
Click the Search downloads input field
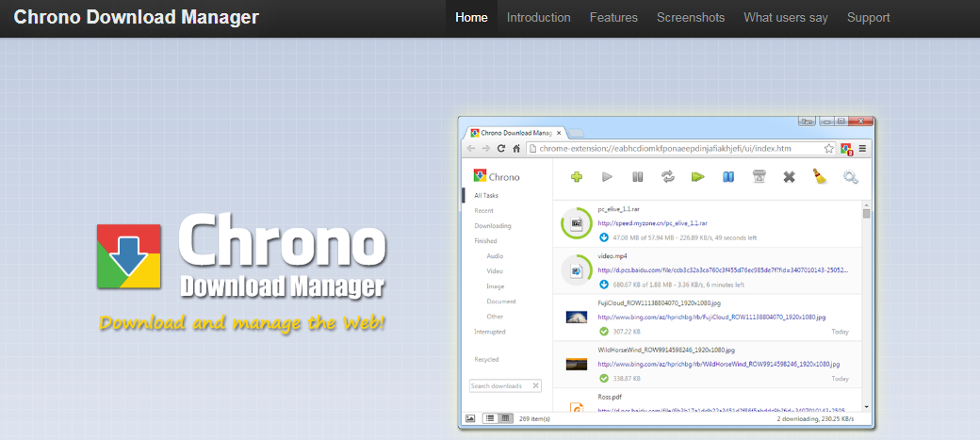(x=499, y=385)
